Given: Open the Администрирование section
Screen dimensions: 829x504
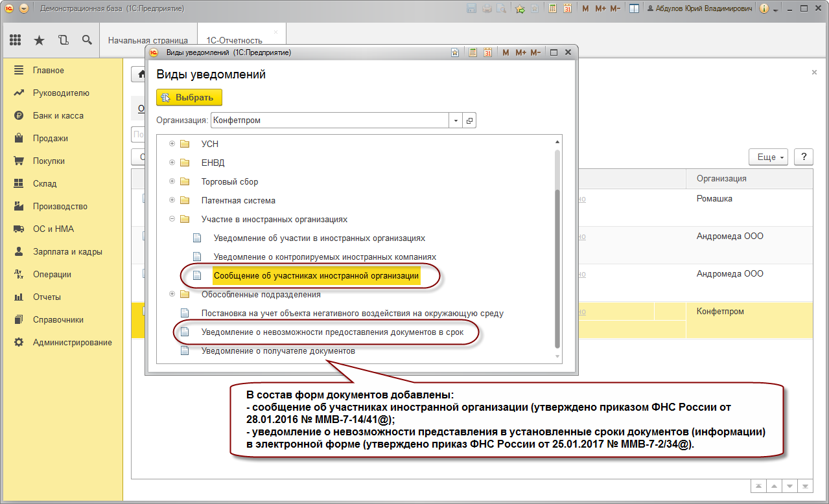Looking at the screenshot, I should coord(72,342).
